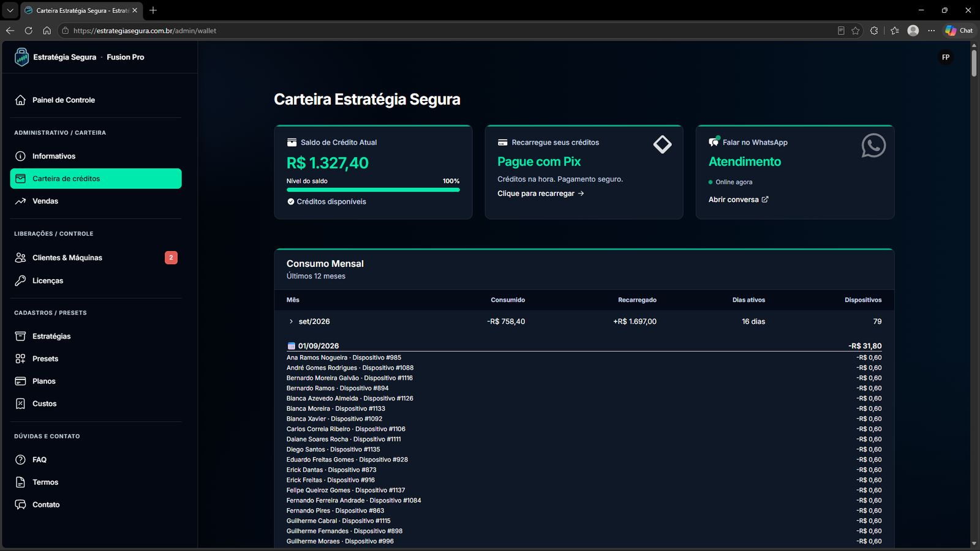Click the balance value 'R$ 1.327,40'
The image size is (980, 551).
click(328, 163)
